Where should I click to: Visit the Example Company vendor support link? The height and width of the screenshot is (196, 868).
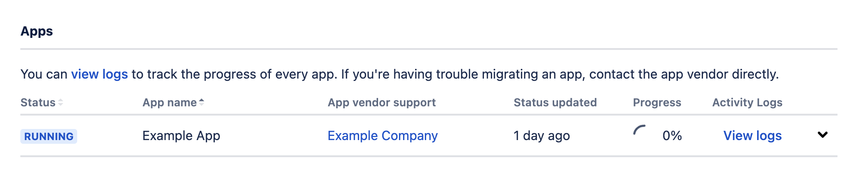click(x=382, y=136)
